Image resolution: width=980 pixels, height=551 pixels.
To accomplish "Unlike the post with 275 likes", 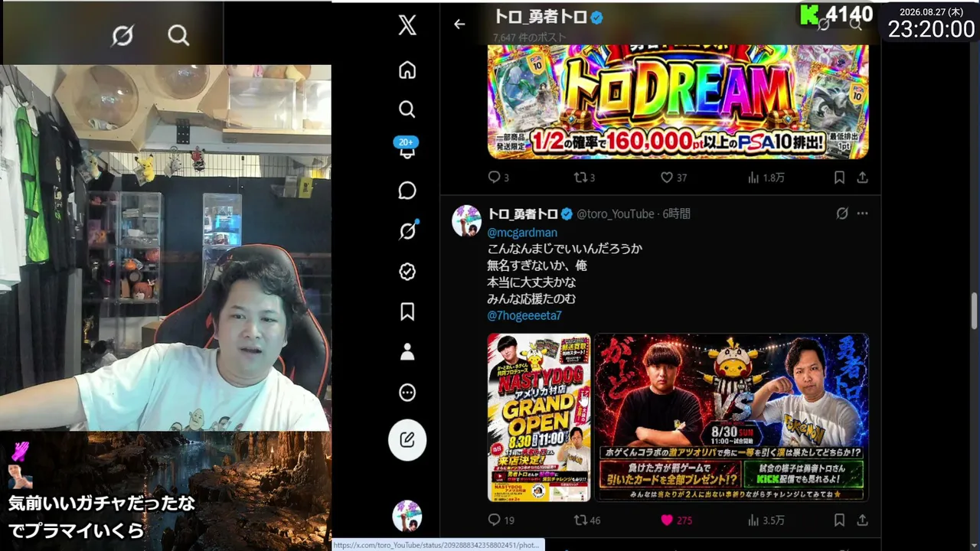I will click(x=676, y=520).
